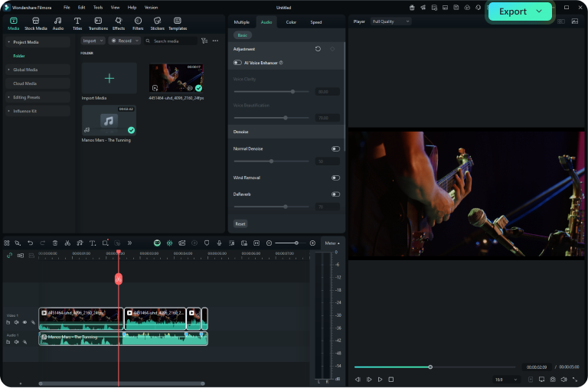
Task: Open the Titles tool
Action: click(77, 23)
